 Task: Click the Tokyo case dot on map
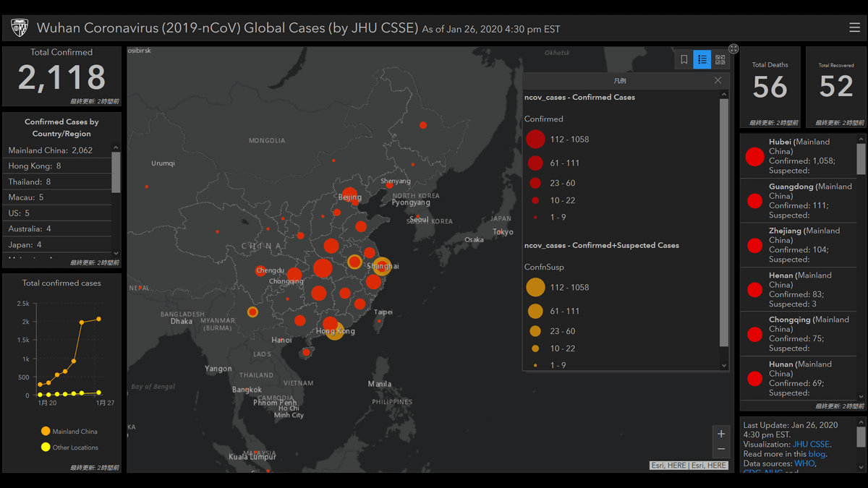tap(498, 232)
